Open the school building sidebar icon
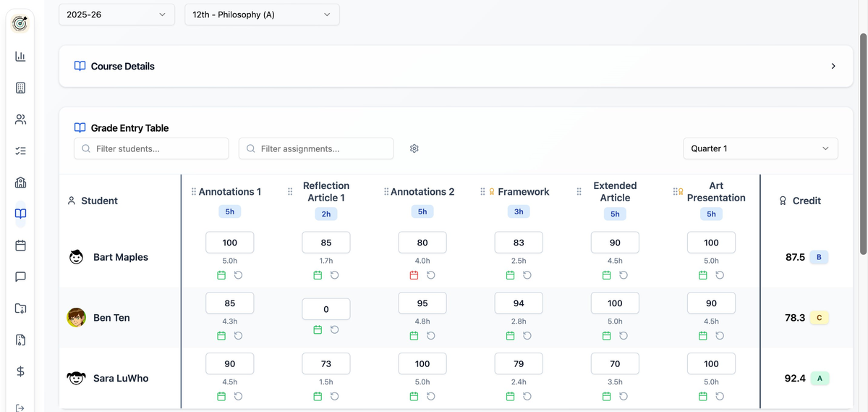This screenshot has height=412, width=868. click(20, 182)
